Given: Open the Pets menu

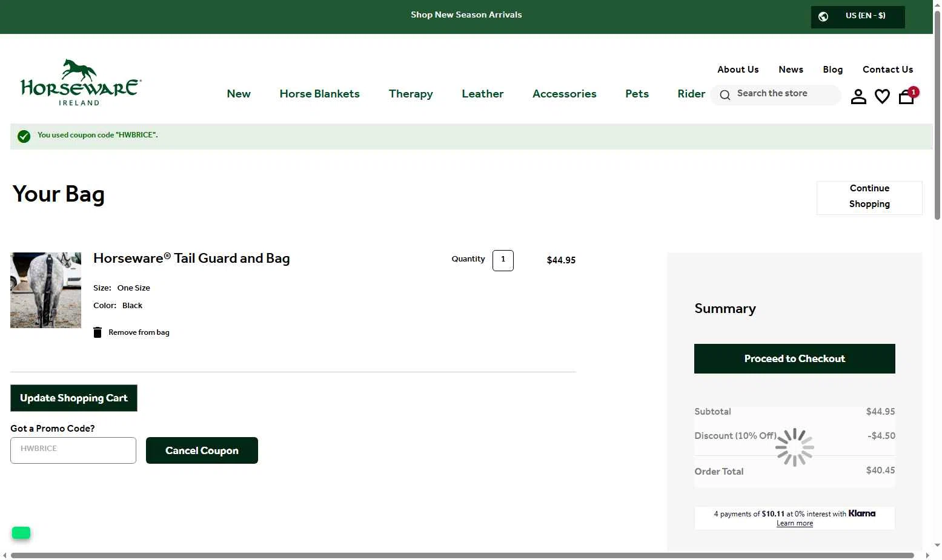Looking at the screenshot, I should (637, 94).
